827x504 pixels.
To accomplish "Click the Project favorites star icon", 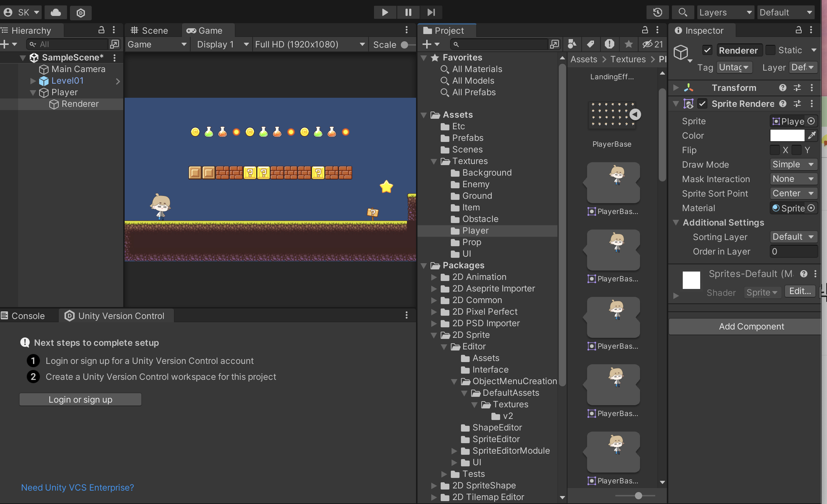I will pos(629,44).
